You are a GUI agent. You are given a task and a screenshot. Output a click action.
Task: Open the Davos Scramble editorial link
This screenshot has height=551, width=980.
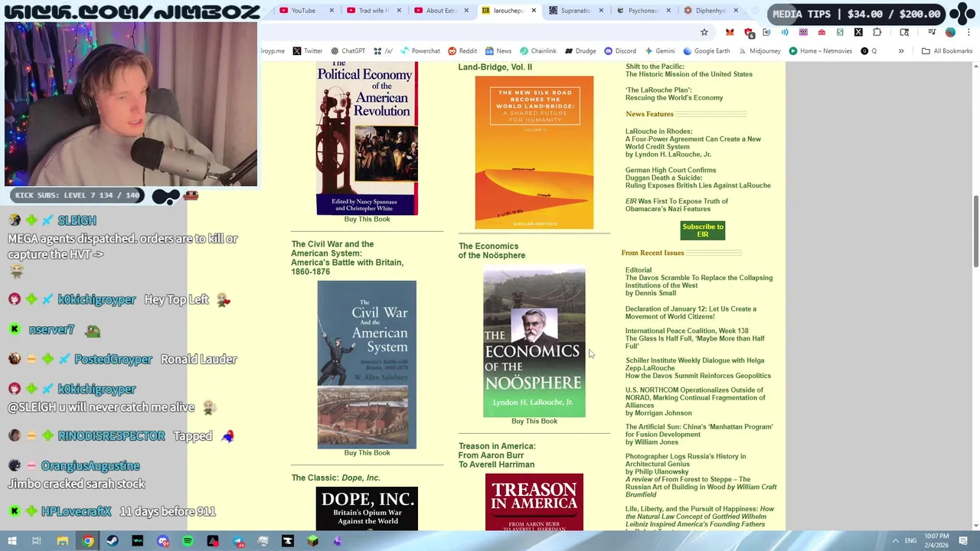pyautogui.click(x=699, y=282)
